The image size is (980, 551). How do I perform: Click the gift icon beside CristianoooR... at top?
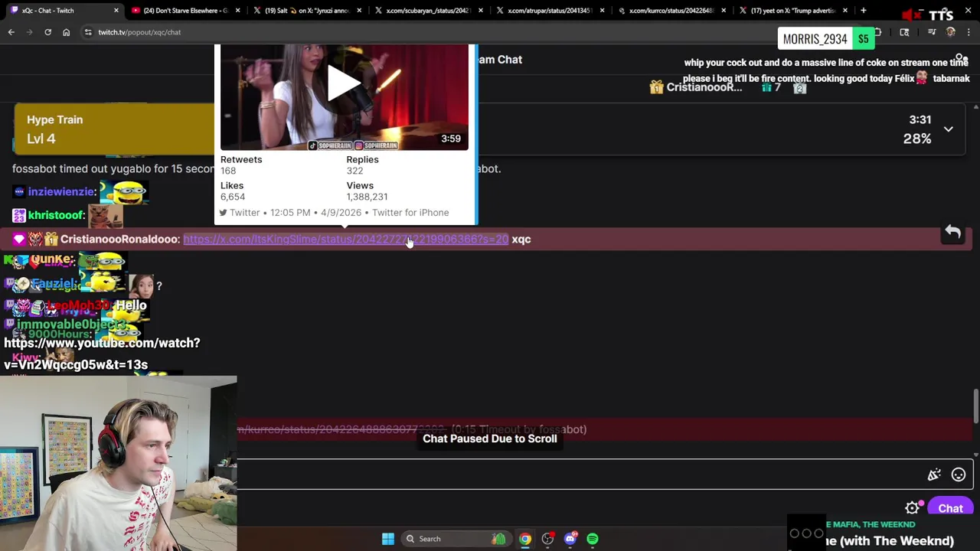[x=656, y=87]
